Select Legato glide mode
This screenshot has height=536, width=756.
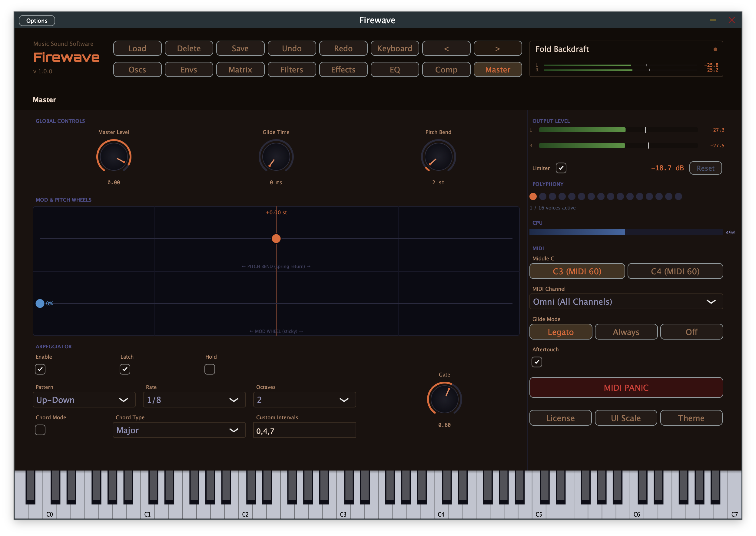pyautogui.click(x=561, y=332)
